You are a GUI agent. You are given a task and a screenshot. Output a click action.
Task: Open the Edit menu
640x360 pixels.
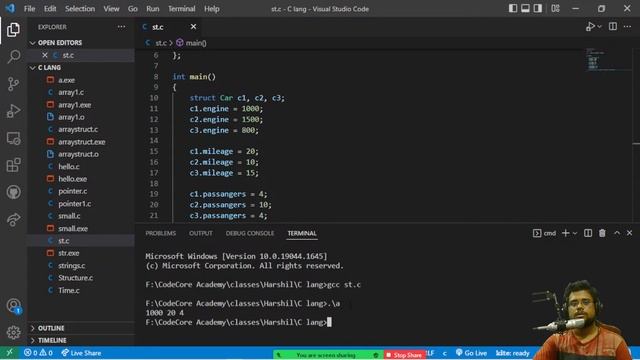[x=50, y=9]
